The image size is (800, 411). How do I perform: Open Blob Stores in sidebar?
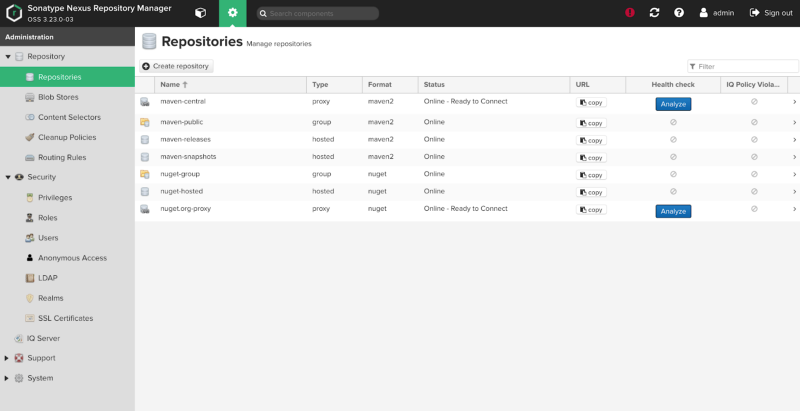(58, 97)
